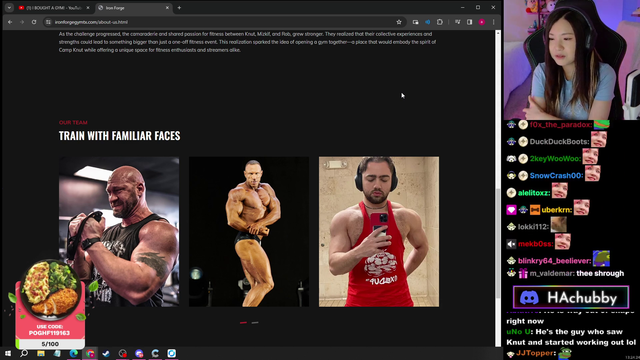The image size is (640, 360).
Task: Open File Explorer from taskbar
Action: [x=41, y=353]
